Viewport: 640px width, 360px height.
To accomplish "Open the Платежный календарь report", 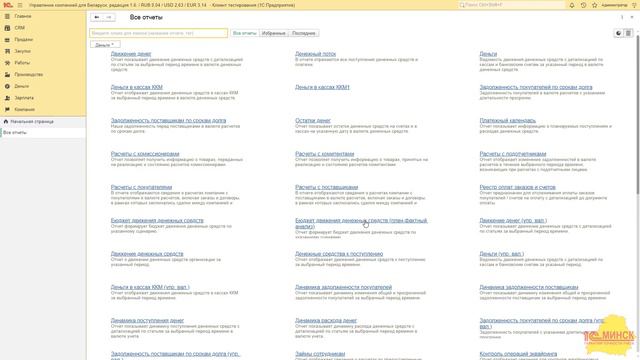I will [x=508, y=121].
